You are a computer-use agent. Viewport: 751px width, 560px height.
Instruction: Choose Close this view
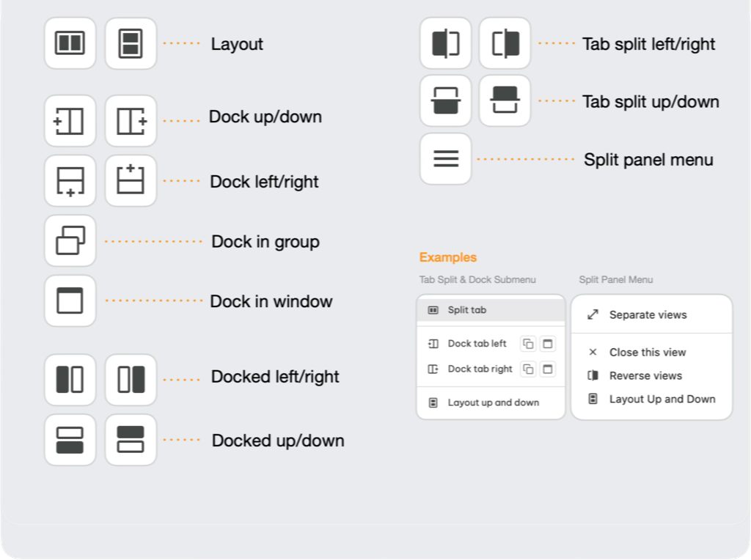[x=647, y=353]
